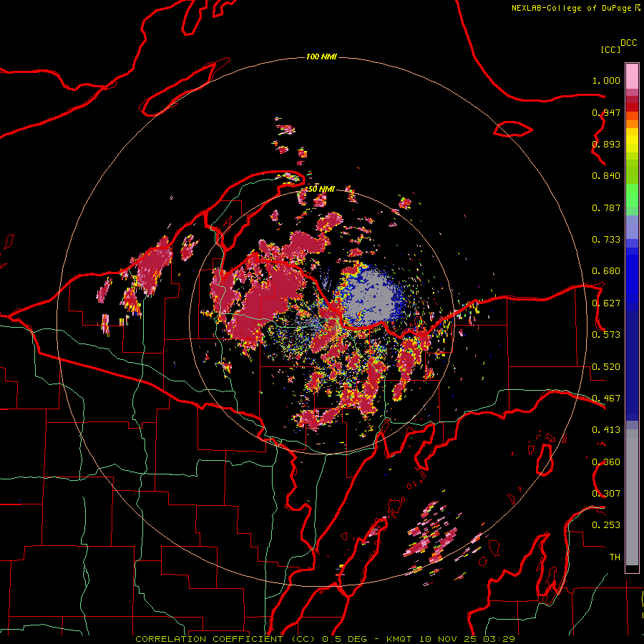Viewport: 644px width, 644px height.
Task: Click the 50 NMI range ring label
Action: pos(321,189)
